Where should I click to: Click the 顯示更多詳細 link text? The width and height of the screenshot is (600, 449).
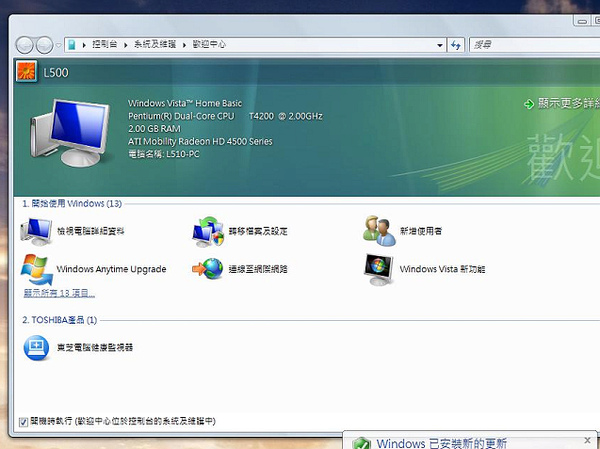(x=569, y=103)
